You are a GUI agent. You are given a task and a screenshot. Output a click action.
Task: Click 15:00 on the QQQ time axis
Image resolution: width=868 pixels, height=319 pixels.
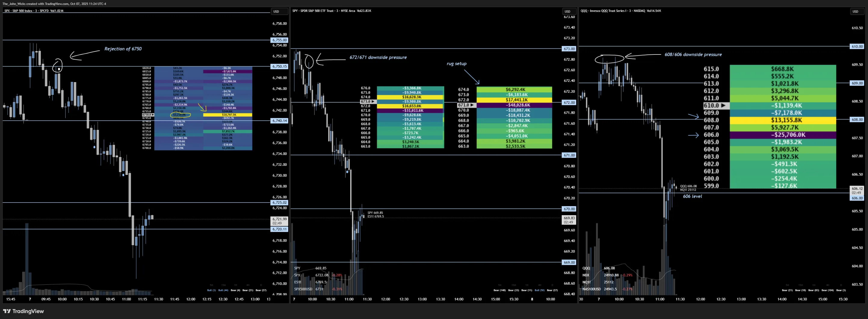click(823, 299)
